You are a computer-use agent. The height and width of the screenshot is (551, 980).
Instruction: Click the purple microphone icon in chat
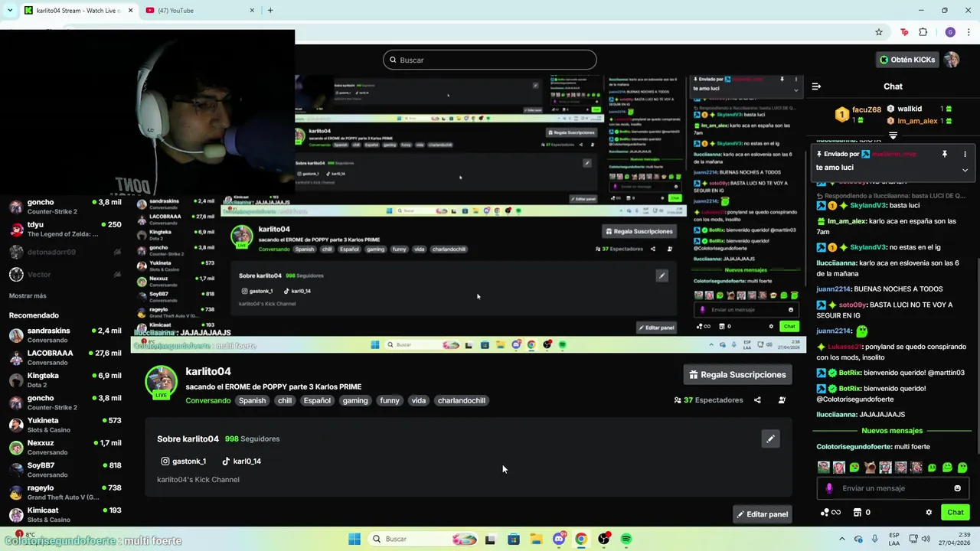(829, 488)
